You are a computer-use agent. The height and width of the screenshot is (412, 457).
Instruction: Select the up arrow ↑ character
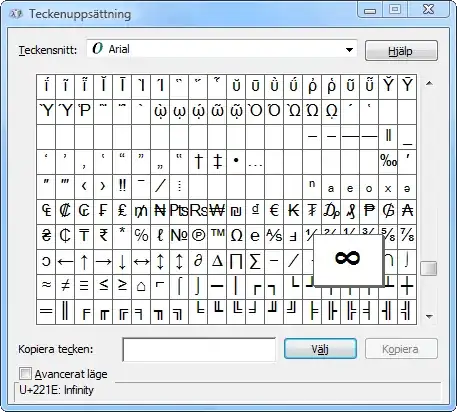pos(84,262)
